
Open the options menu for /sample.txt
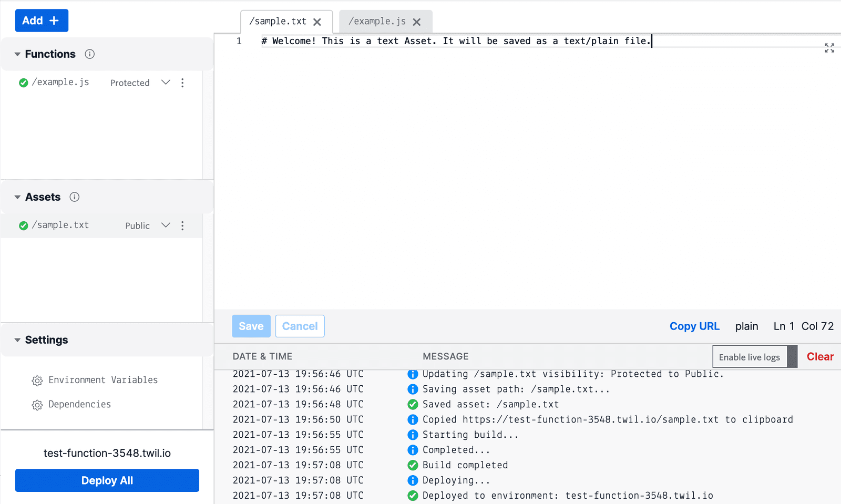pyautogui.click(x=182, y=225)
